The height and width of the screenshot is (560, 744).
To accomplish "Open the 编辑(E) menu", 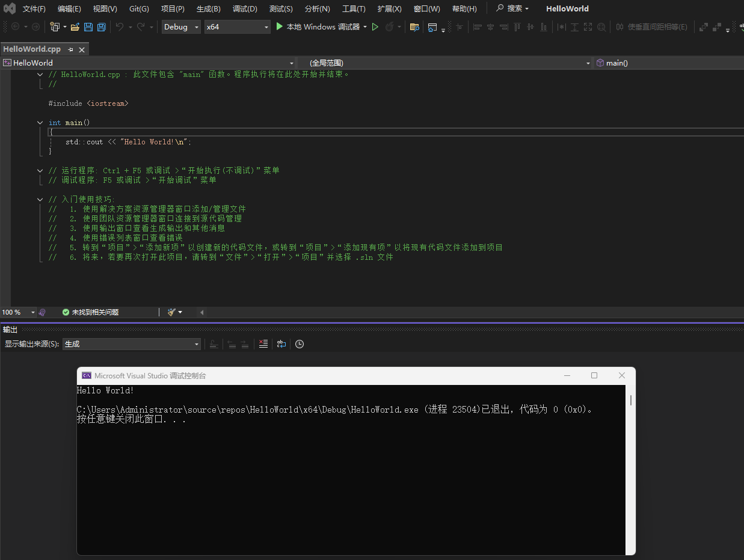I will tap(69, 9).
